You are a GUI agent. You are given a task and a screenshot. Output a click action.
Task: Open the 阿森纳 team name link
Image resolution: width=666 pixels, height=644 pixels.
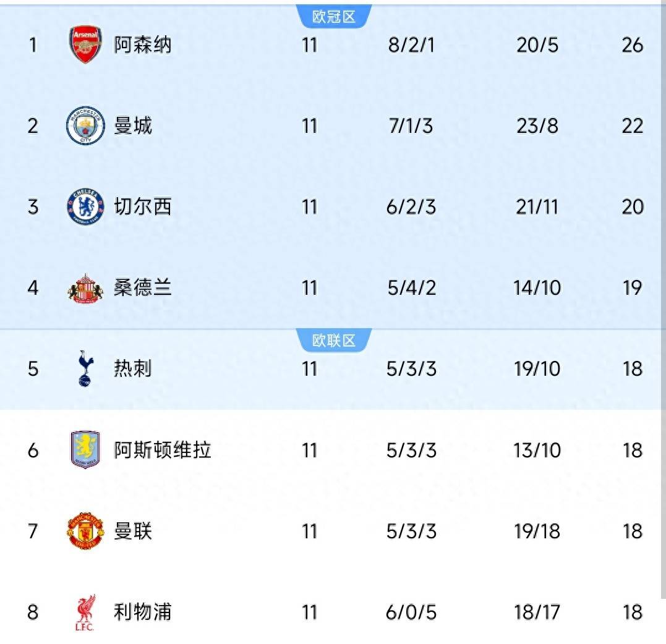[x=143, y=45]
